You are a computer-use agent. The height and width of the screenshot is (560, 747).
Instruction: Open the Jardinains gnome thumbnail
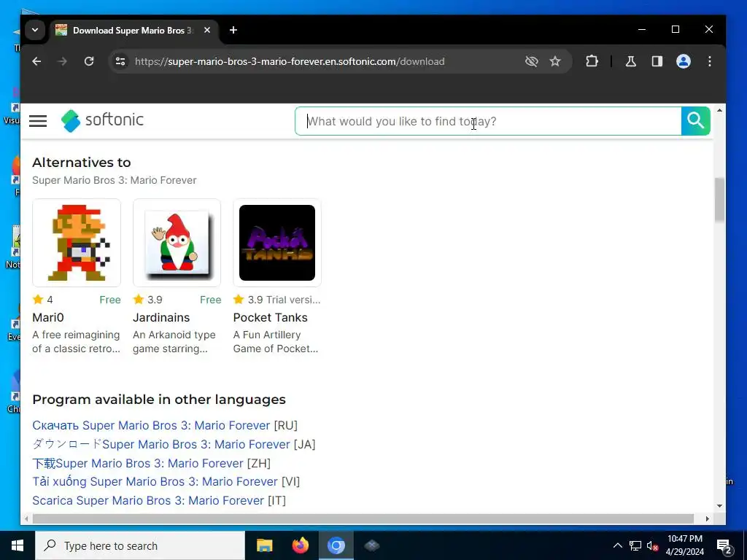pyautogui.click(x=177, y=243)
